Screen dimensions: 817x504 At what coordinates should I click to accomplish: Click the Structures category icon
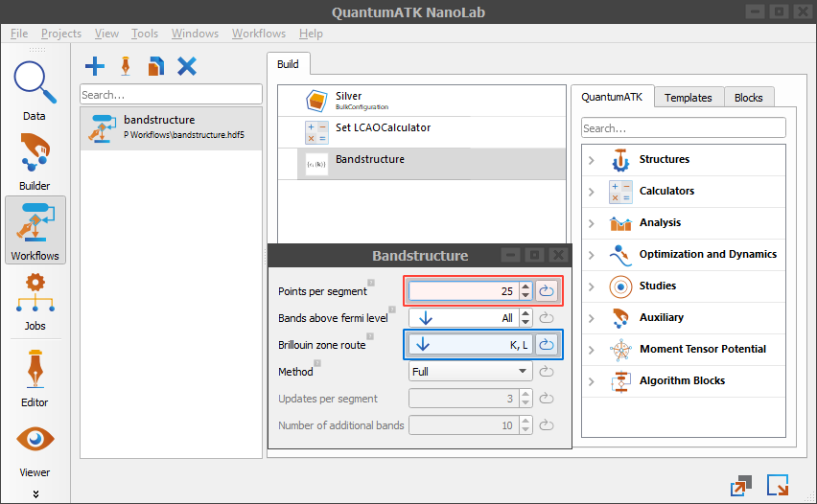(620, 160)
